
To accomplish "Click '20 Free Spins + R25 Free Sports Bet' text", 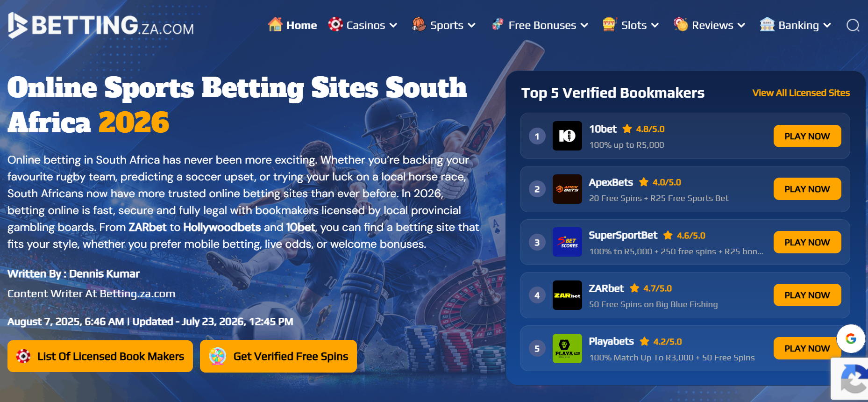I will click(659, 198).
